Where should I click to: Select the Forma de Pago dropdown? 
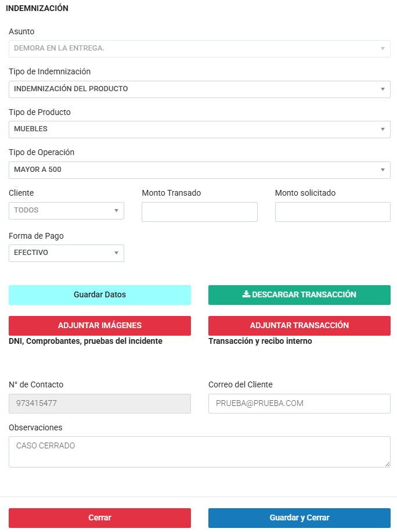[66, 253]
